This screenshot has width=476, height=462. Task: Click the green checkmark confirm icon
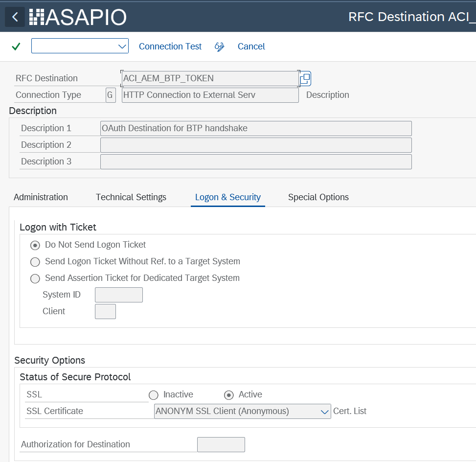(x=16, y=46)
